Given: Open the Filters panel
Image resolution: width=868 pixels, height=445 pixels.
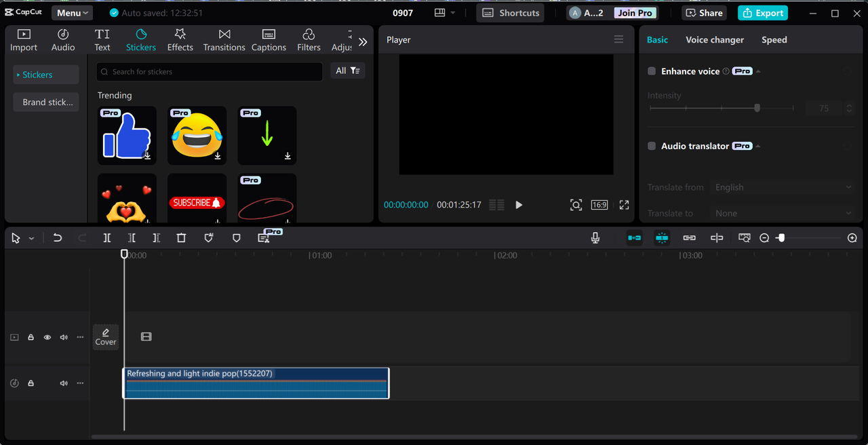Looking at the screenshot, I should (309, 40).
